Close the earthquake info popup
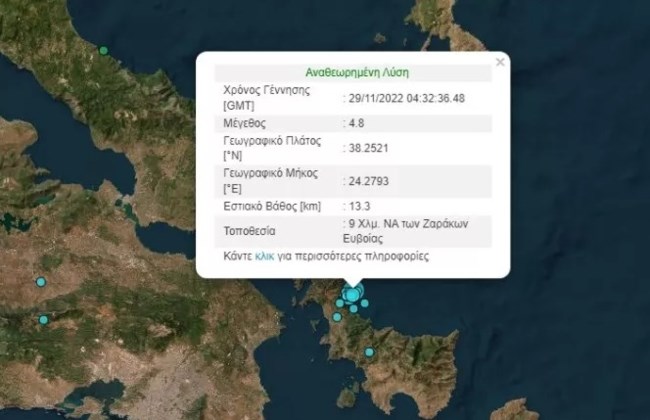Screen dimensions: 650x420 [x=500, y=62]
